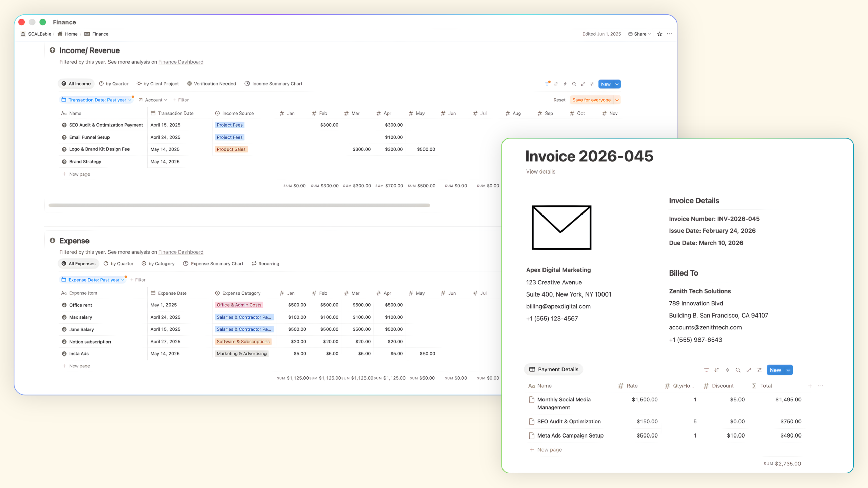The image size is (868, 488).
Task: Open Finance Dashboard link under Income
Action: 181,62
